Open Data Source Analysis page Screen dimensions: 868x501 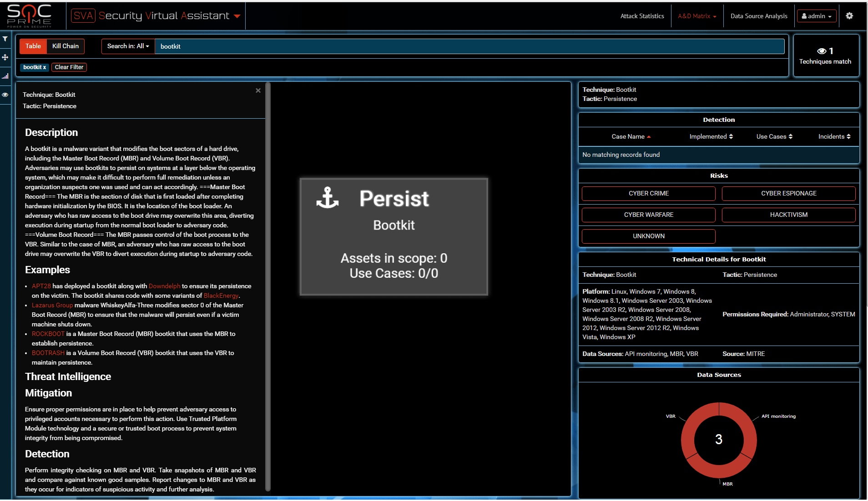[x=758, y=16]
